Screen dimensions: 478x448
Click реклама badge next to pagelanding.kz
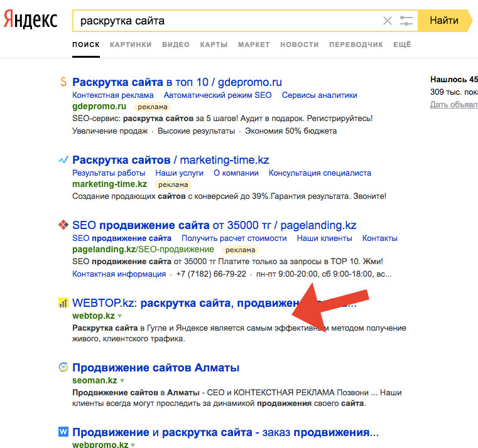point(240,250)
